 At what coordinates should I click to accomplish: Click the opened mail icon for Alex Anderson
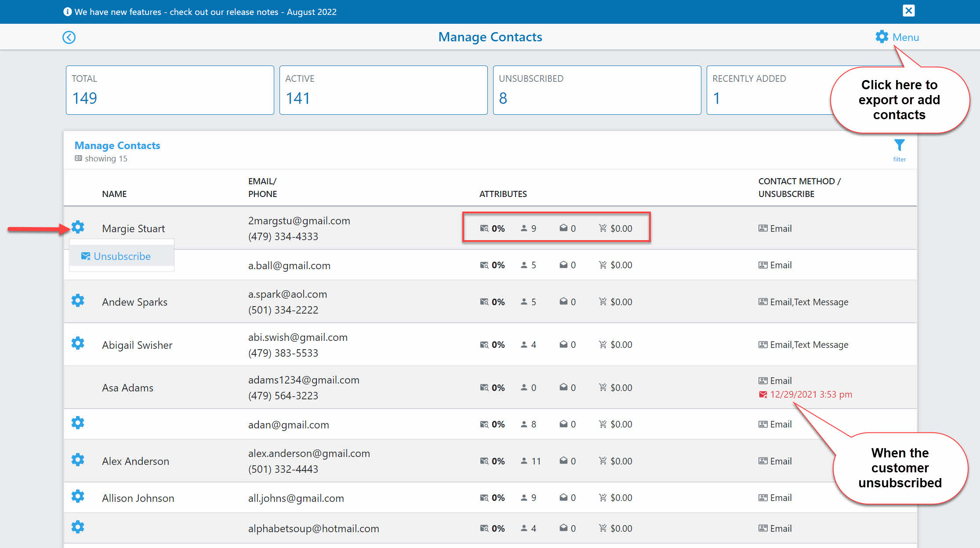(x=563, y=460)
